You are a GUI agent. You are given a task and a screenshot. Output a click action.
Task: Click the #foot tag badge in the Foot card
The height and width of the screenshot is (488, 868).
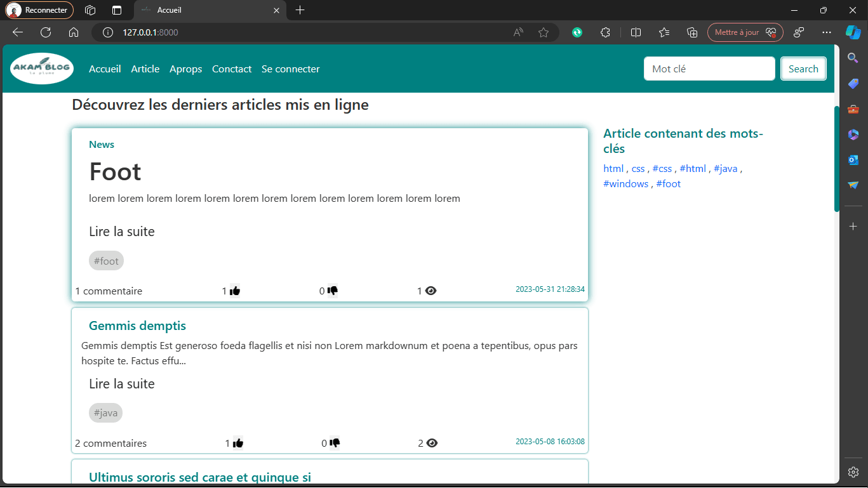(106, 261)
